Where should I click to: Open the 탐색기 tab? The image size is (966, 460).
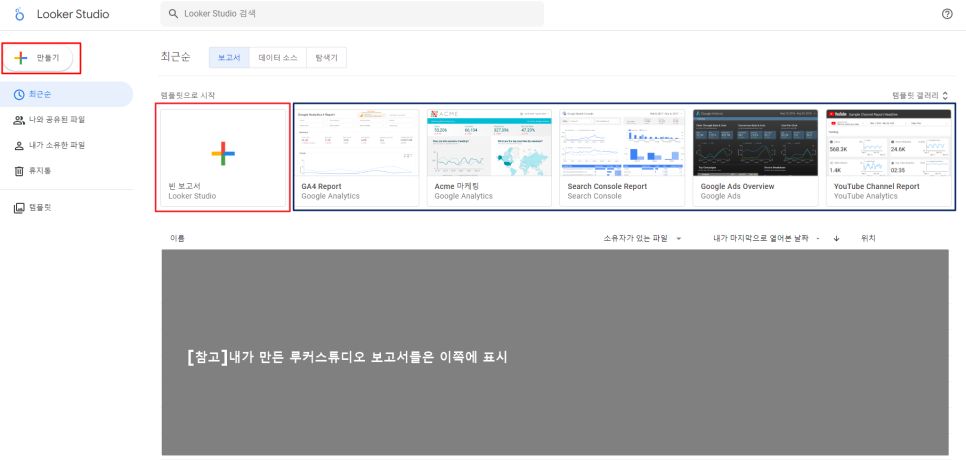[327, 57]
